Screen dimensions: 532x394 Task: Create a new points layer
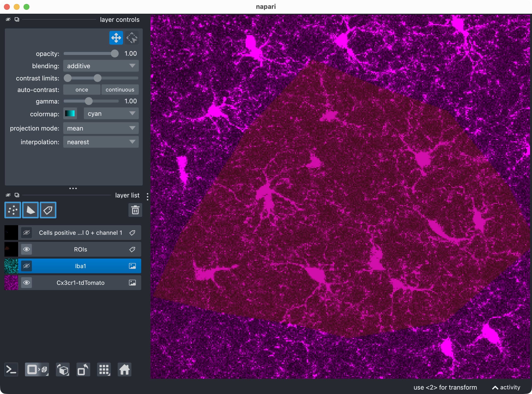coord(13,210)
